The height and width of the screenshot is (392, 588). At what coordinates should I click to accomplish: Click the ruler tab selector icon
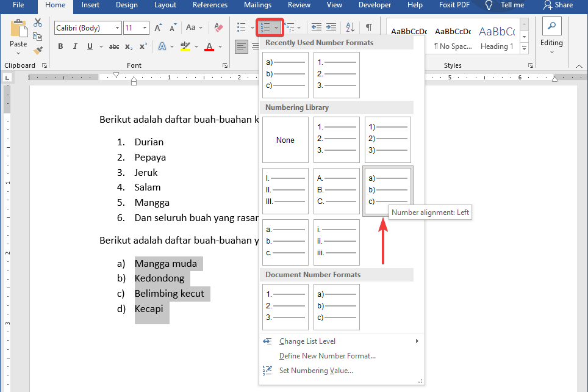point(7,78)
